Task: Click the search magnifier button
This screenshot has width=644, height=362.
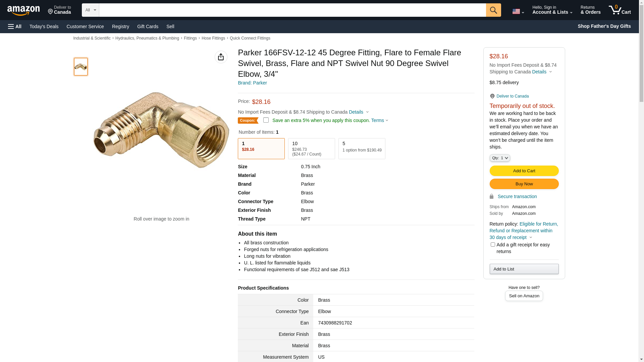Action: coord(493,10)
